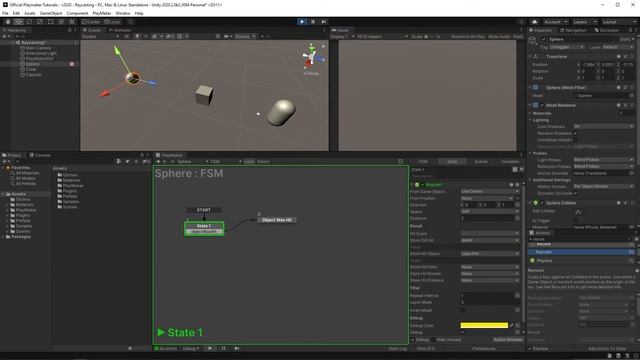This screenshot has width=640, height=360.
Task: Click the yellow Debug Color swatch
Action: pos(484,325)
